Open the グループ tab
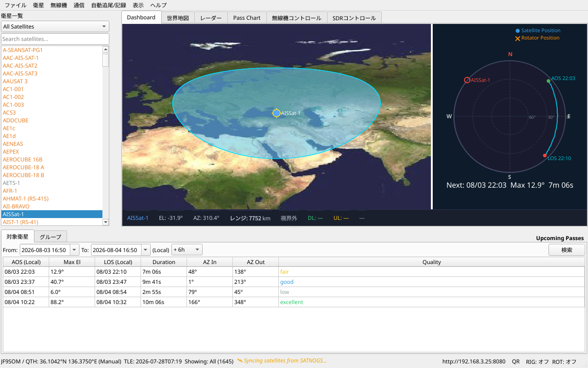Viewport: 588px width, 368px height. 51,236
